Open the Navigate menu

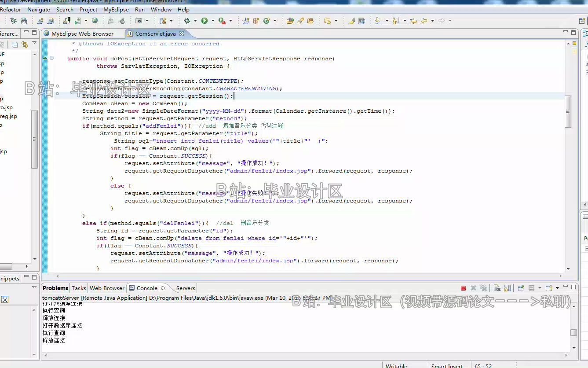(39, 9)
